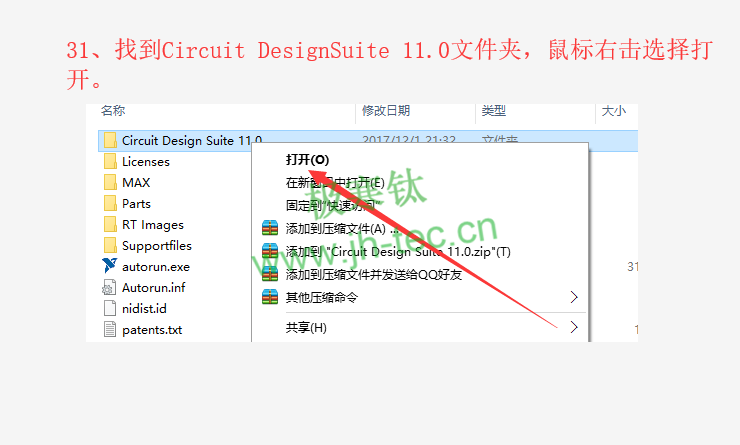
Task: Choose 添加到压缩文件并发送给QQ好友
Action: point(374,274)
